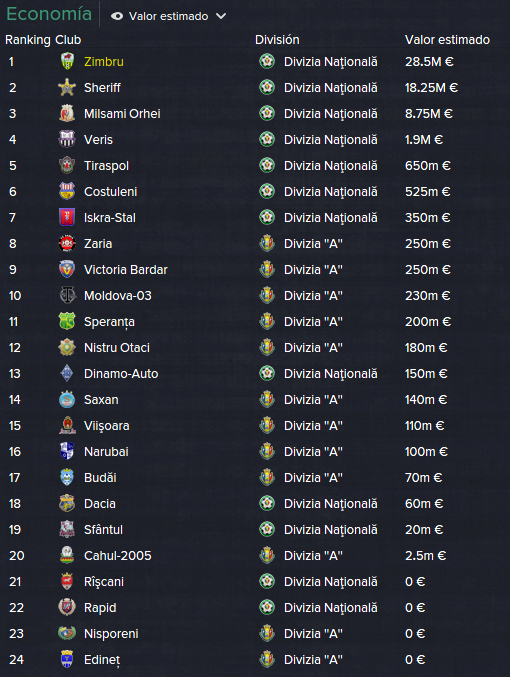510x677 pixels.
Task: Click the Zimbru club crest icon
Action: 67,61
